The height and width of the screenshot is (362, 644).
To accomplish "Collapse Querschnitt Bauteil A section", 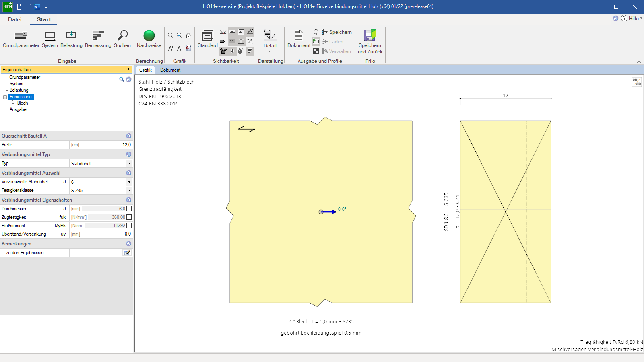I will [129, 136].
